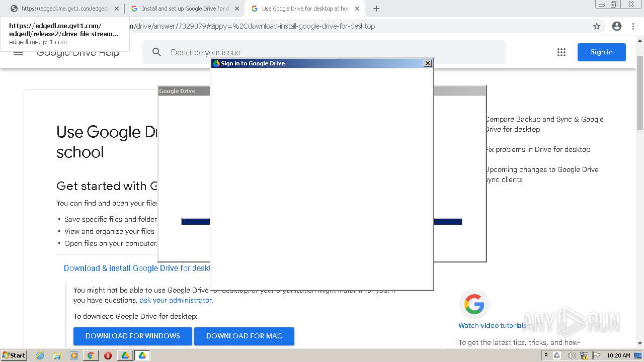Launch Internet Explorer from the taskbar
The width and height of the screenshot is (644, 362).
40,355
